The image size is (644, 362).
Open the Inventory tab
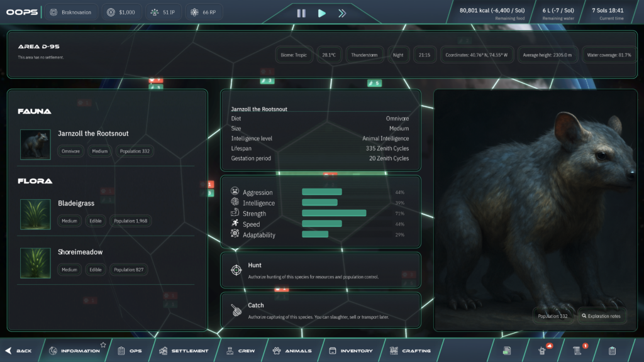[351, 351]
